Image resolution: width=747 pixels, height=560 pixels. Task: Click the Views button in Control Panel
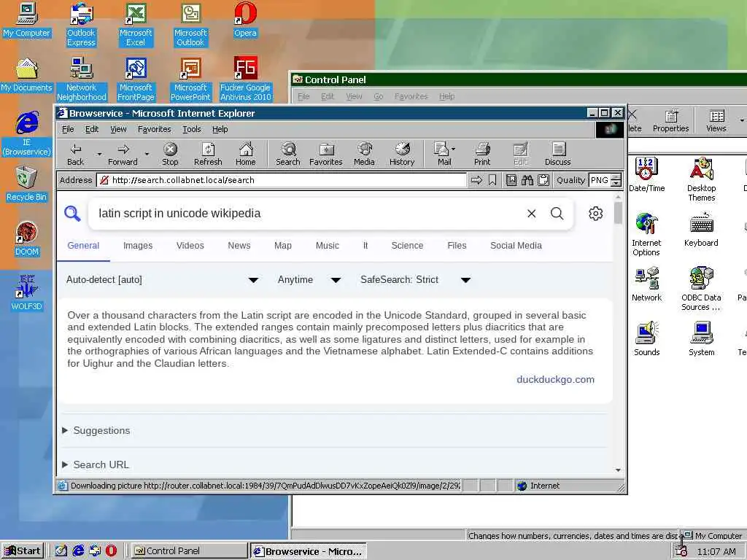tap(716, 120)
